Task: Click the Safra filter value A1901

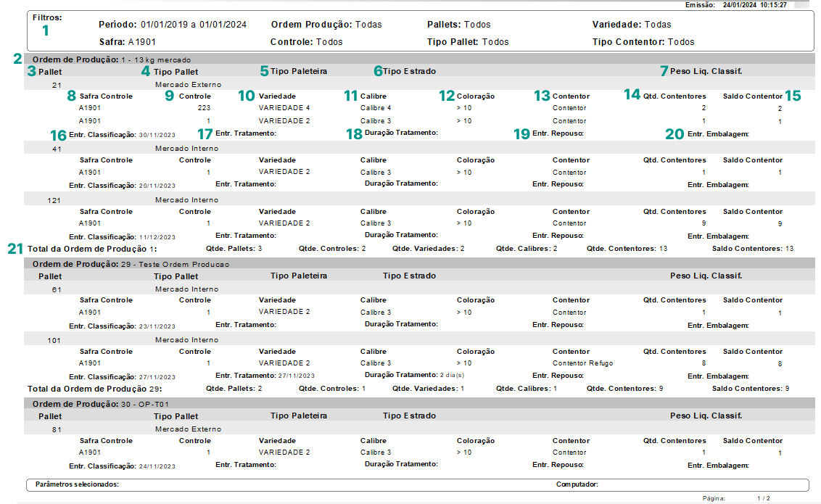Action: coord(141,42)
